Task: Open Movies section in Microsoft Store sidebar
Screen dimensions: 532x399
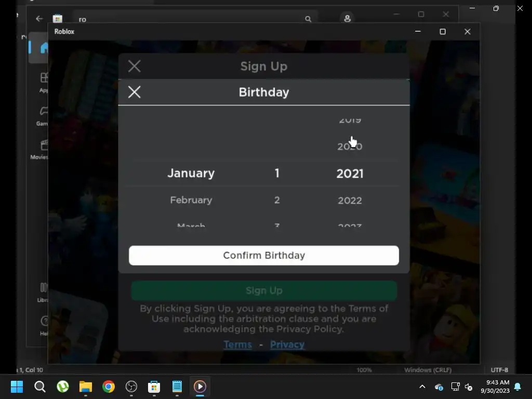Action: (x=40, y=149)
